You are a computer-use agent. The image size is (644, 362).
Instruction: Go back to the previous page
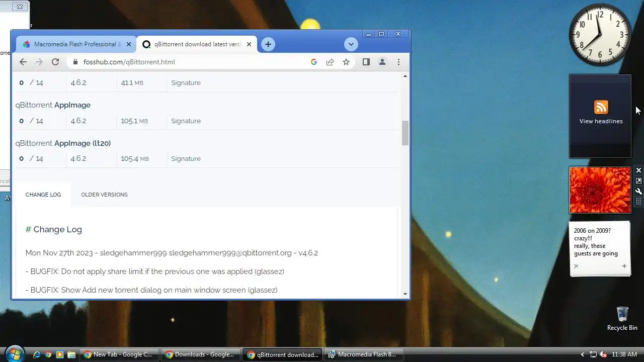23,62
